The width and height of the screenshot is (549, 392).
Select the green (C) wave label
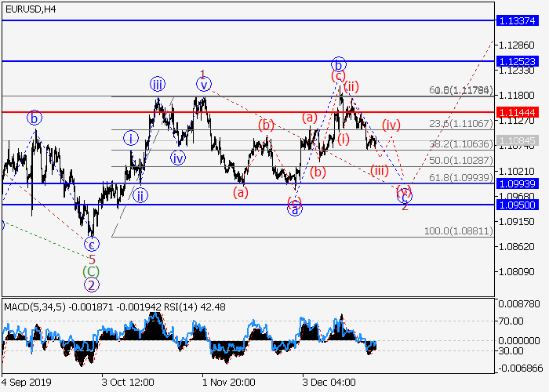click(x=92, y=271)
